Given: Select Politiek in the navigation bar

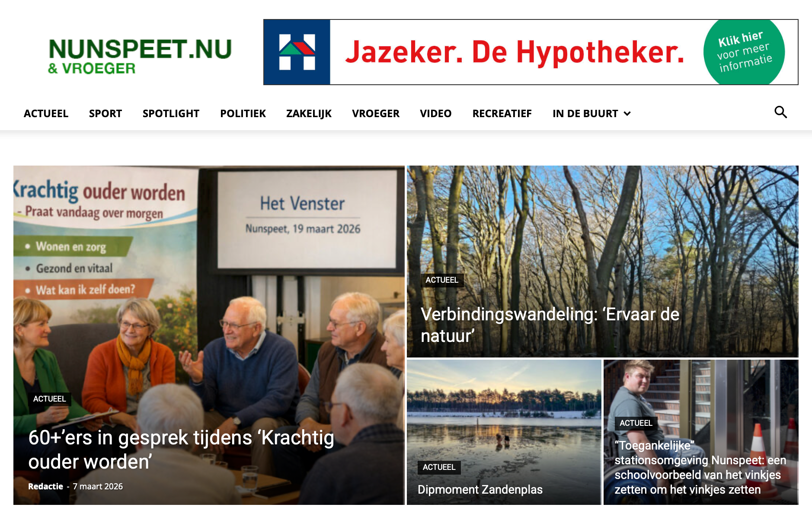Looking at the screenshot, I should click(243, 114).
